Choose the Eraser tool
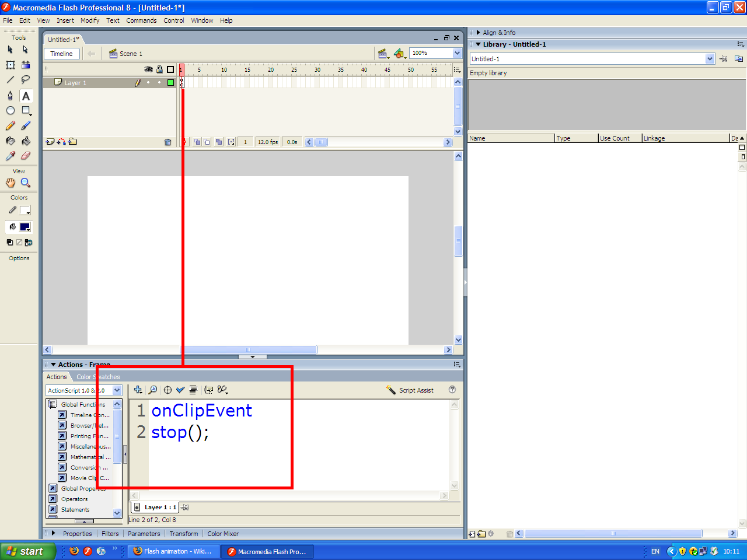Screen dimensions: 747x560 [26, 156]
